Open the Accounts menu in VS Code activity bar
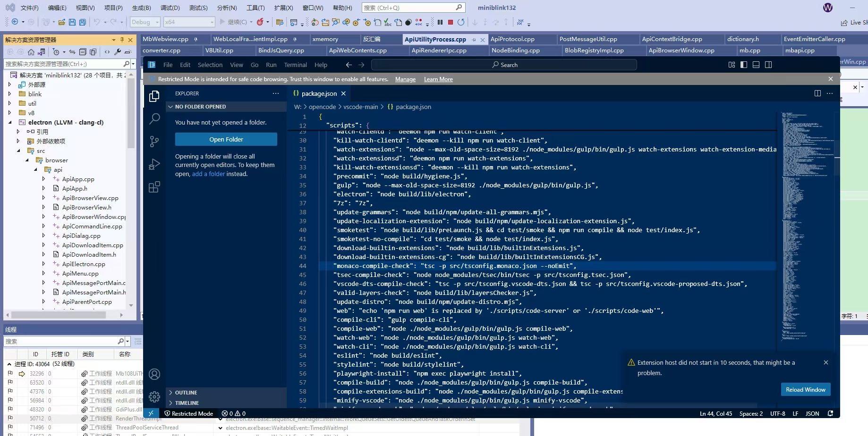This screenshot has width=868, height=436. [x=154, y=374]
